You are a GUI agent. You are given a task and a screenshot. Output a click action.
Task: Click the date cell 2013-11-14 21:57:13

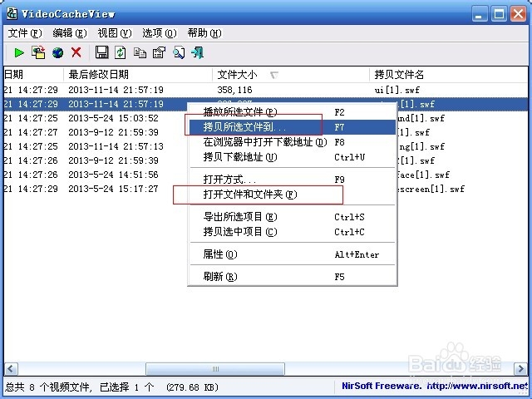point(116,146)
